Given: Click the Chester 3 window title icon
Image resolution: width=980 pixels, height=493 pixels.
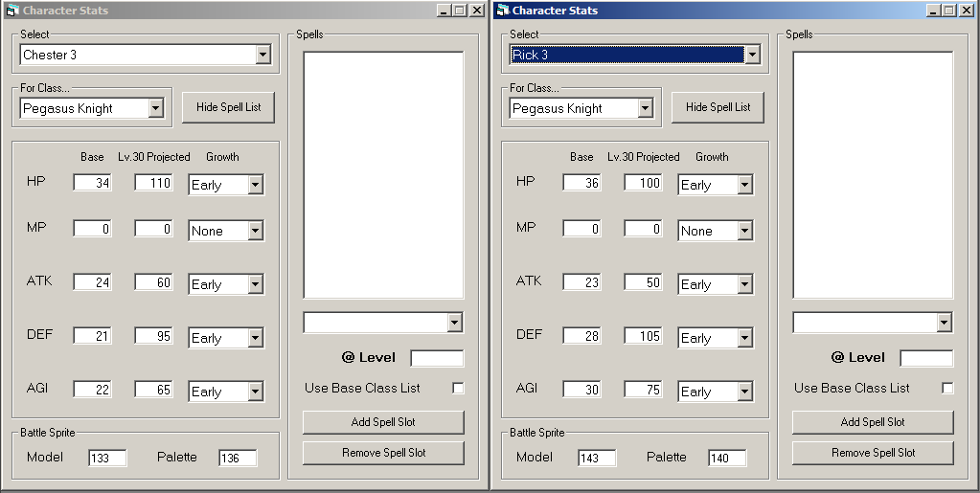Looking at the screenshot, I should coord(11,10).
